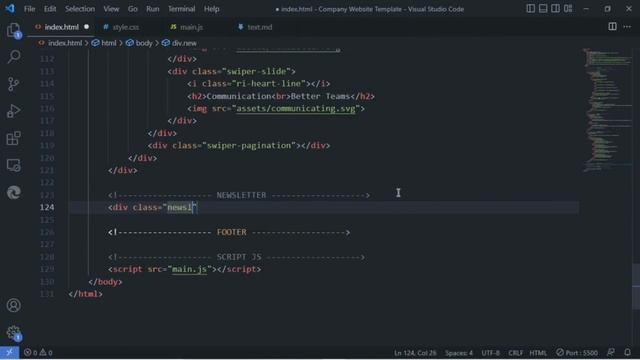Viewport: 640px width, 360px height.
Task: Click the closing body tag line
Action: 105,282
